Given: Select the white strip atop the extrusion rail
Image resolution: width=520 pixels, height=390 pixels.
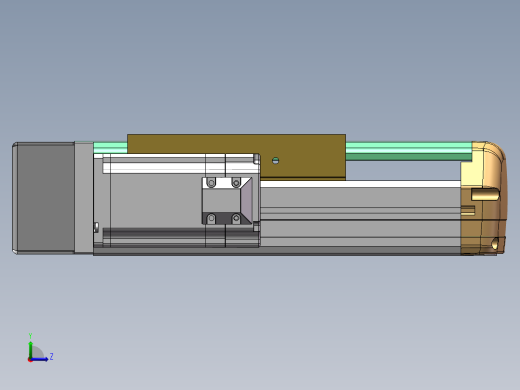Looking at the screenshot, I should pos(360,184).
